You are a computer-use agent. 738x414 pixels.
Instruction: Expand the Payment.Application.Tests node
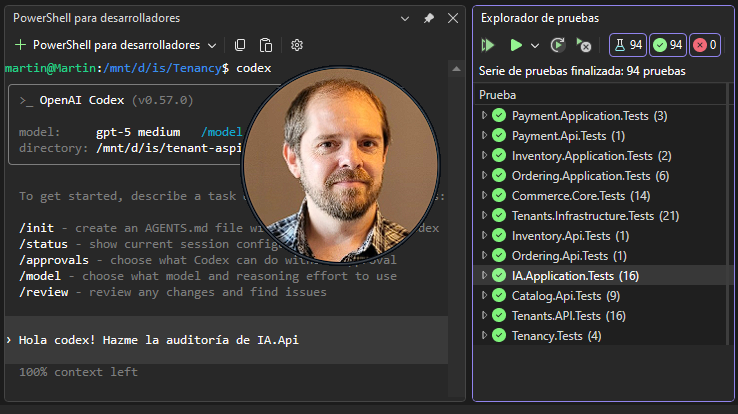coord(484,115)
